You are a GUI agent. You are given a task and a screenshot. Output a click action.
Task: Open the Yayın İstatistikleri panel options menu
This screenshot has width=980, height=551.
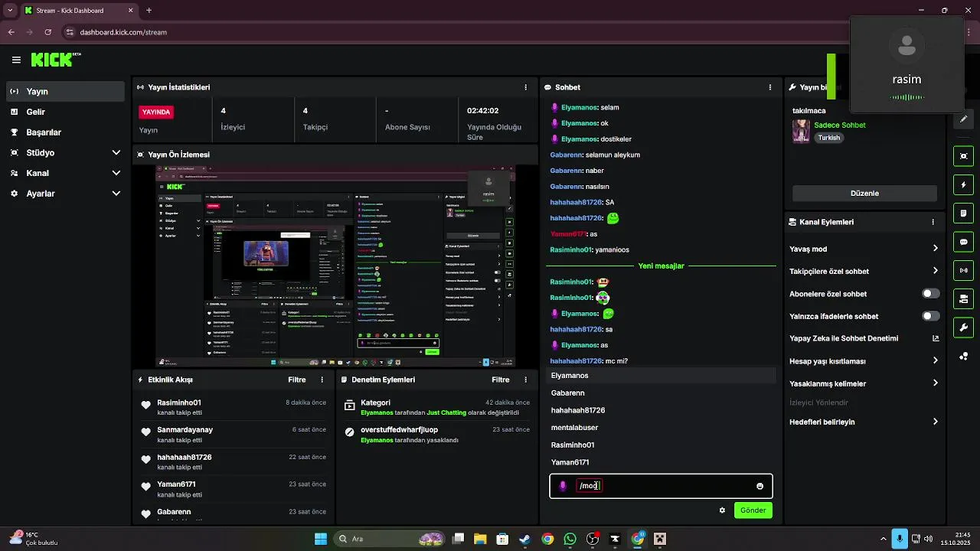525,87
